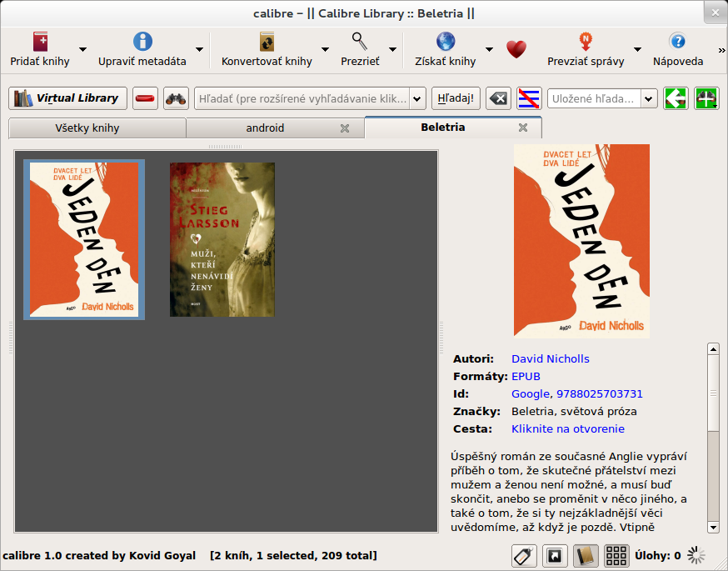Click the Prezrieť magnifier icon
This screenshot has height=571, width=728.
360,42
